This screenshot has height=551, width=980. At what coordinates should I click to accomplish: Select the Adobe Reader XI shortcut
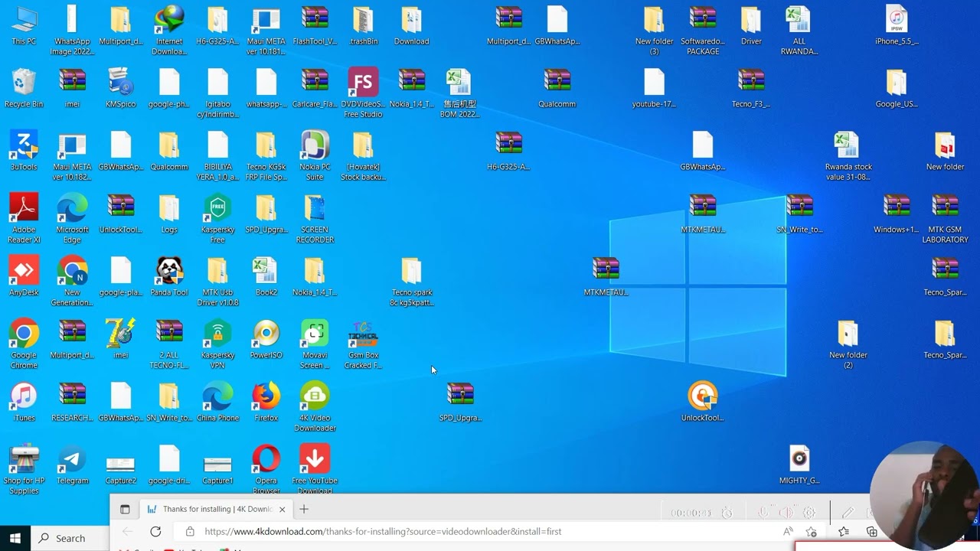coord(24,218)
